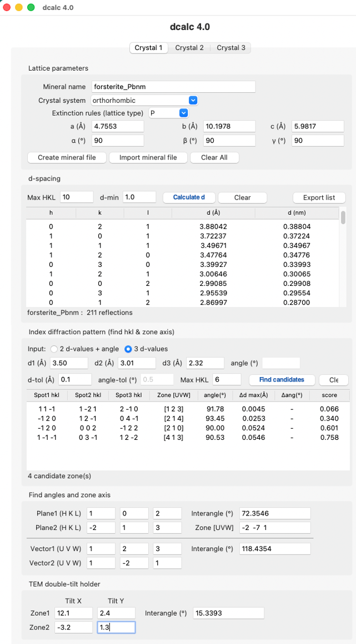Screen dimensions: 356x644
Task: Click the Plane2 K input field
Action: (134, 527)
